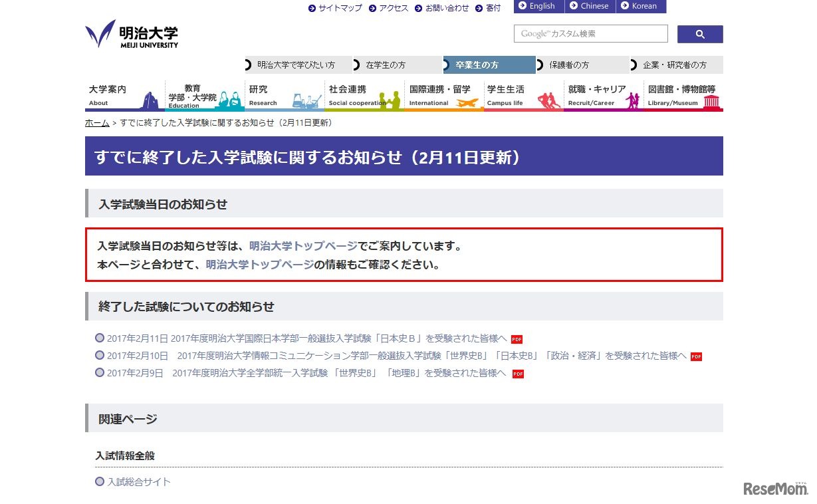Viewport: 817px width, 504px height.
Task: Open the 就職・キャリア Recruit/Career menu
Action: (x=603, y=96)
